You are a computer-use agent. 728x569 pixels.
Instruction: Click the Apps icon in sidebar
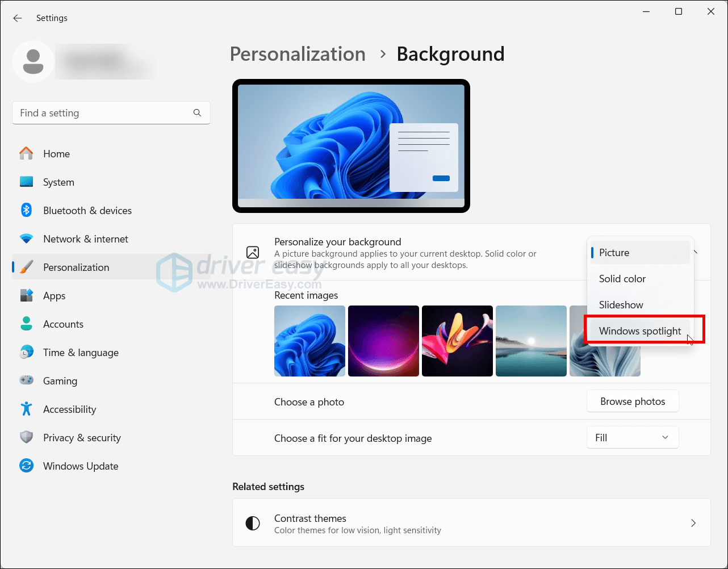click(26, 295)
